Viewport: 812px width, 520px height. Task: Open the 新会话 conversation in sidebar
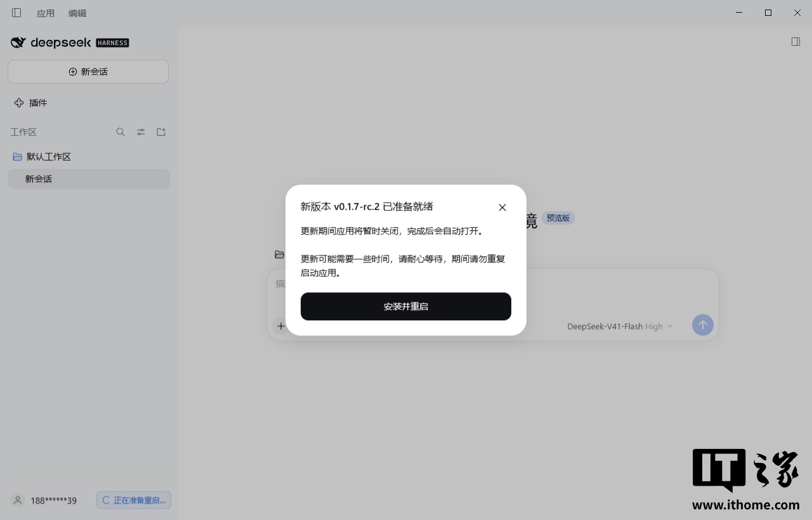[x=88, y=179]
